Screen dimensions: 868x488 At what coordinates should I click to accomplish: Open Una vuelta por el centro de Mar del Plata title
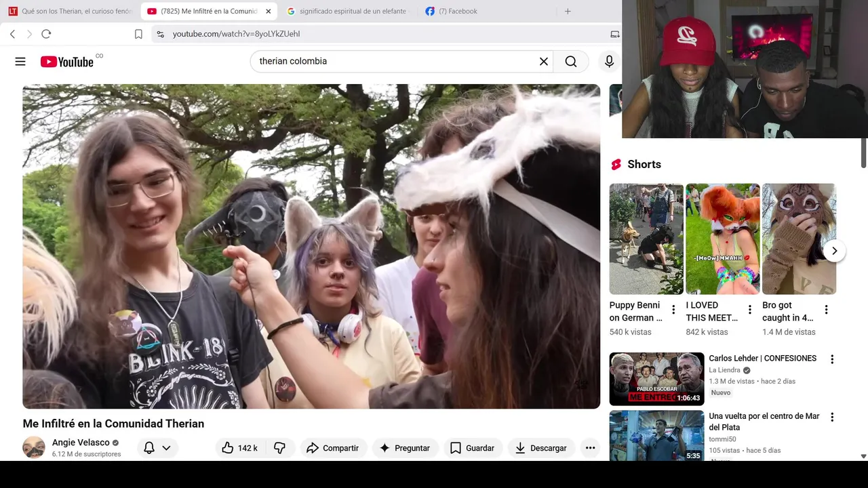click(x=764, y=422)
